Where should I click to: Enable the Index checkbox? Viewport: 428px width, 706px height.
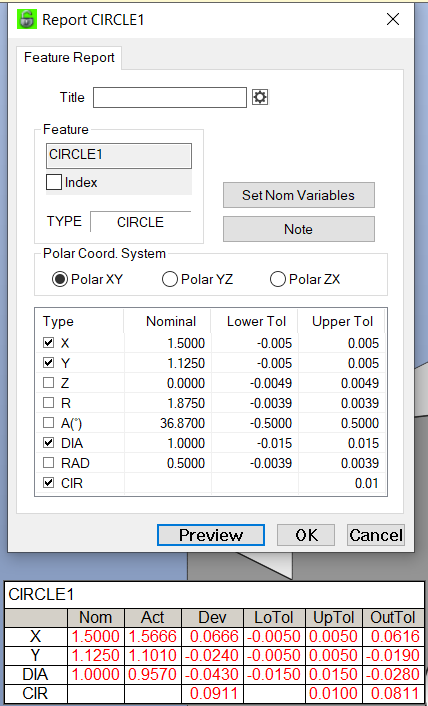[54, 182]
